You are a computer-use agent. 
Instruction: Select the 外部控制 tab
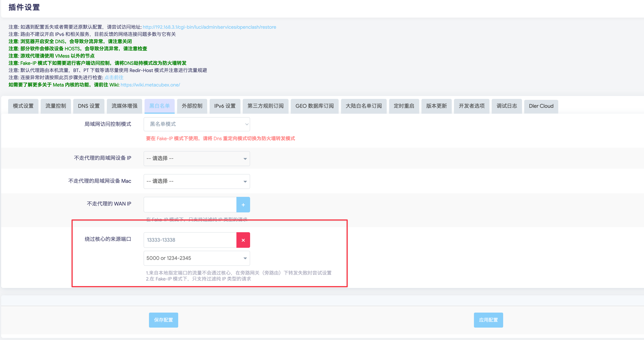click(192, 106)
